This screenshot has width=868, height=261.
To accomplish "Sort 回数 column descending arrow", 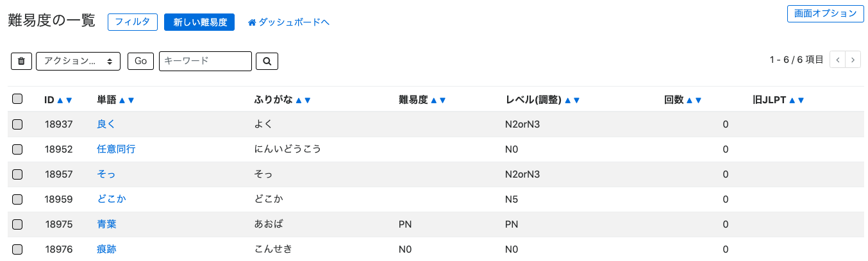I will coord(698,100).
